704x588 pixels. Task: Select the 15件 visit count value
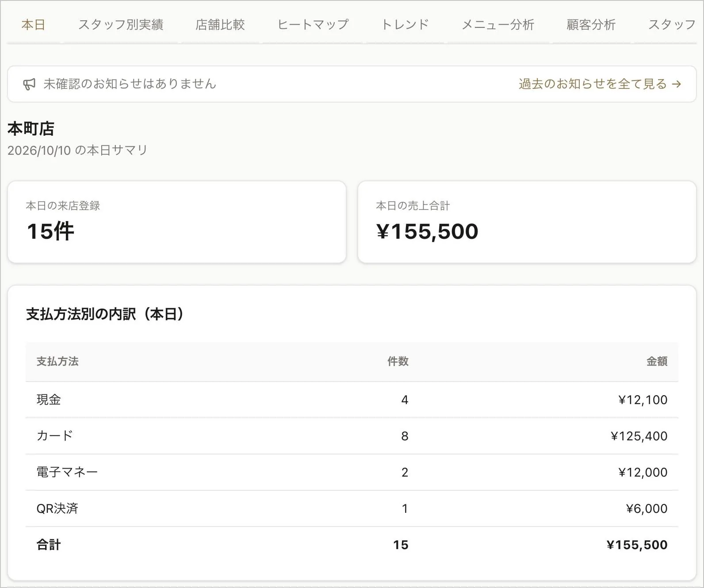click(50, 231)
